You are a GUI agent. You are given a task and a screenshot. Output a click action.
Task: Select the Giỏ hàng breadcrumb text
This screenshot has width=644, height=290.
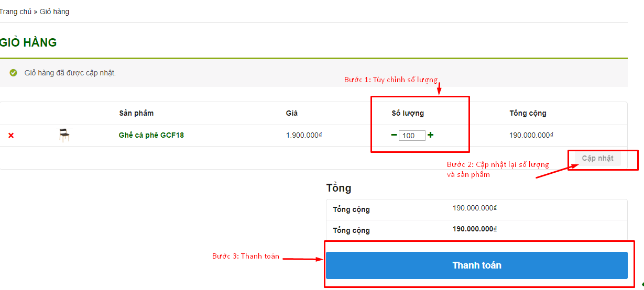tap(54, 12)
